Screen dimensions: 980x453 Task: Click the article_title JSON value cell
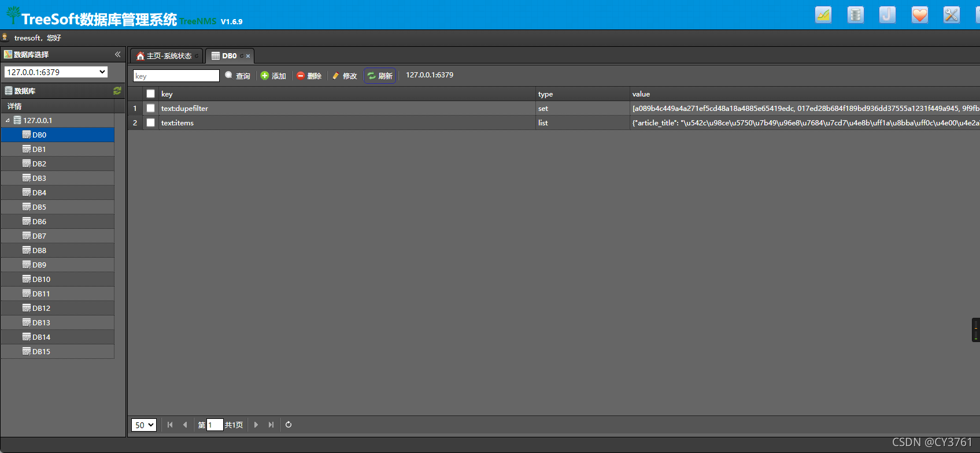tap(805, 122)
